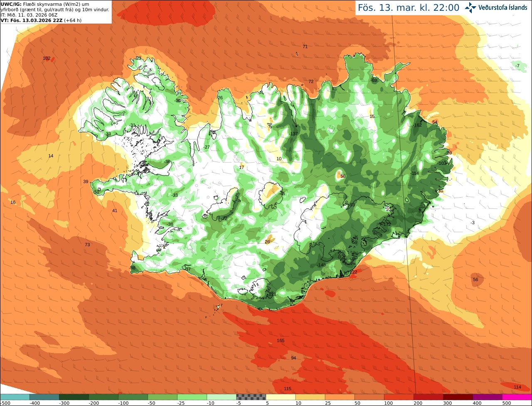Click the map value 54 off the east coast
Viewport: 532px width, 406px height.
pyautogui.click(x=435, y=122)
